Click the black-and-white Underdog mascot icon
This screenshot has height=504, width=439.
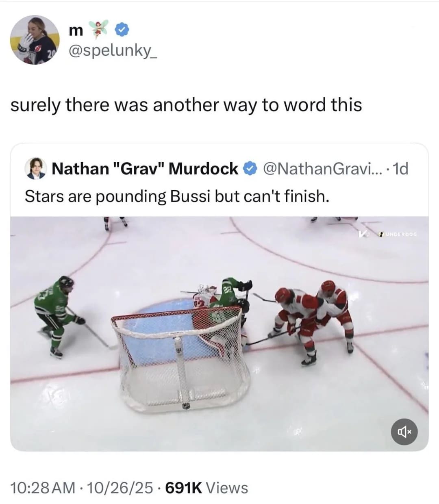click(x=381, y=233)
